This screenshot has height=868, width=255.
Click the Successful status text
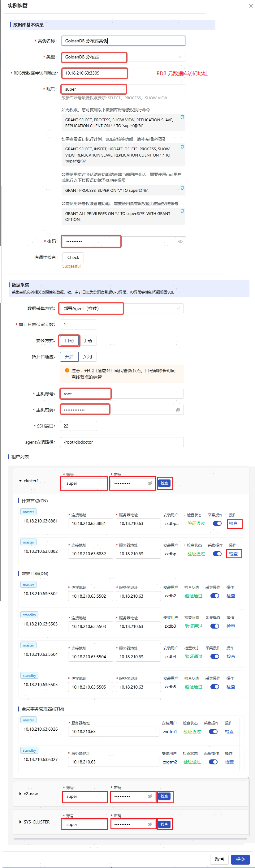(x=71, y=266)
